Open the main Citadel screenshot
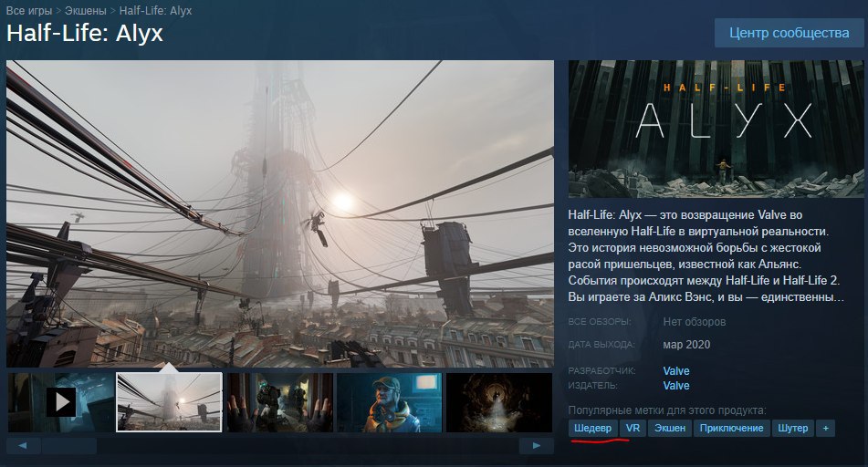The image size is (868, 467). pyautogui.click(x=280, y=213)
